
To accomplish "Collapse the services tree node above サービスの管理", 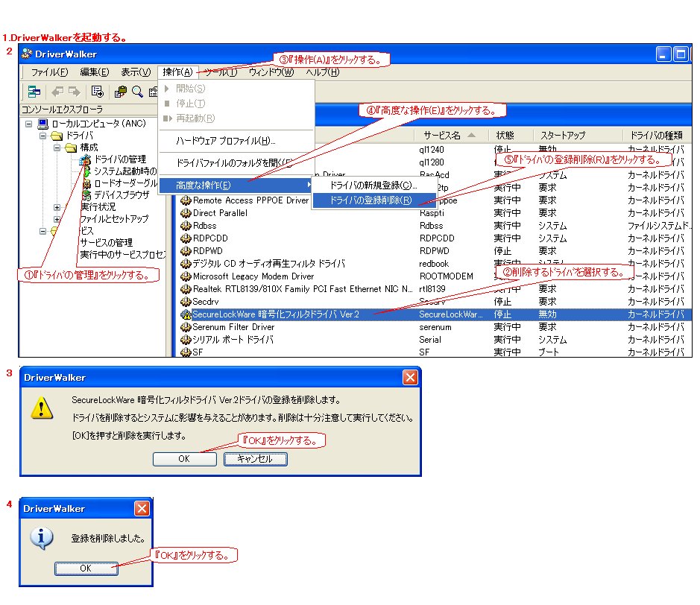I will (x=42, y=231).
